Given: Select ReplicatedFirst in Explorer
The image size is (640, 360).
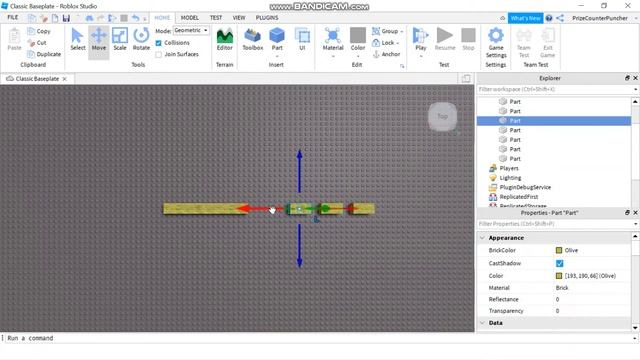Looking at the screenshot, I should point(519,196).
